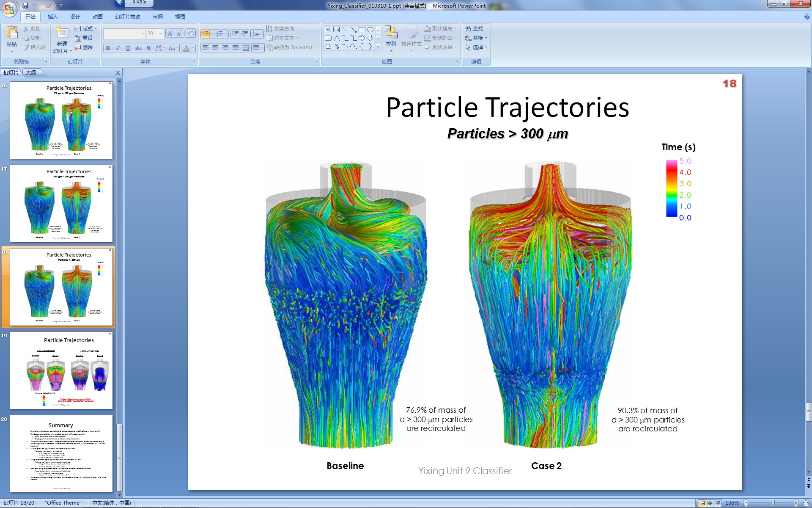The image size is (812, 508).
Task: Open the 插入 (Insert) ribbon tab
Action: coord(52,17)
